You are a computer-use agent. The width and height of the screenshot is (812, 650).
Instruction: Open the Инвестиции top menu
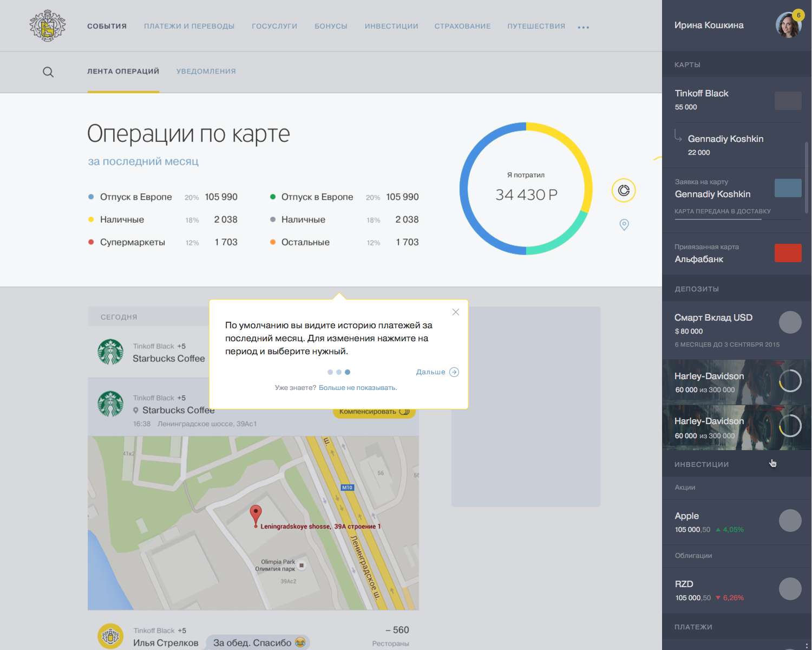point(391,26)
